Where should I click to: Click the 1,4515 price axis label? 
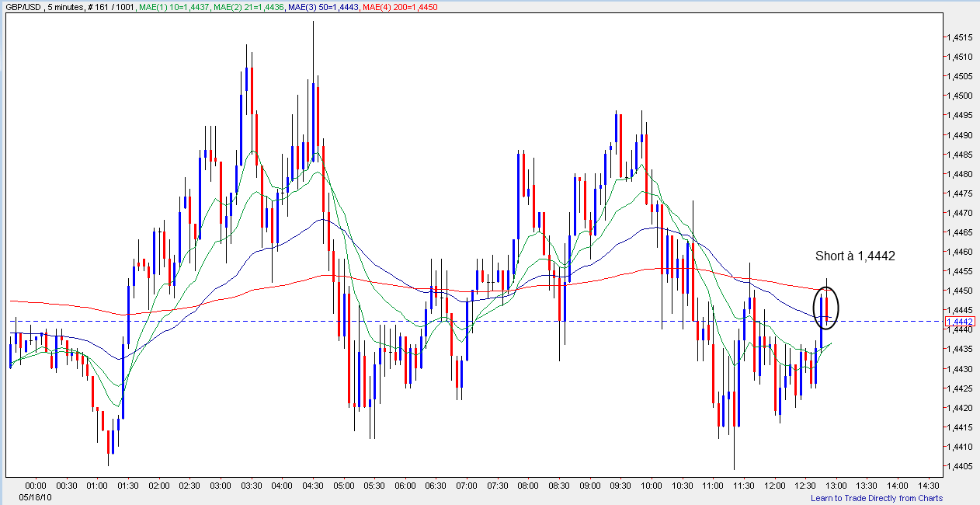coord(959,37)
